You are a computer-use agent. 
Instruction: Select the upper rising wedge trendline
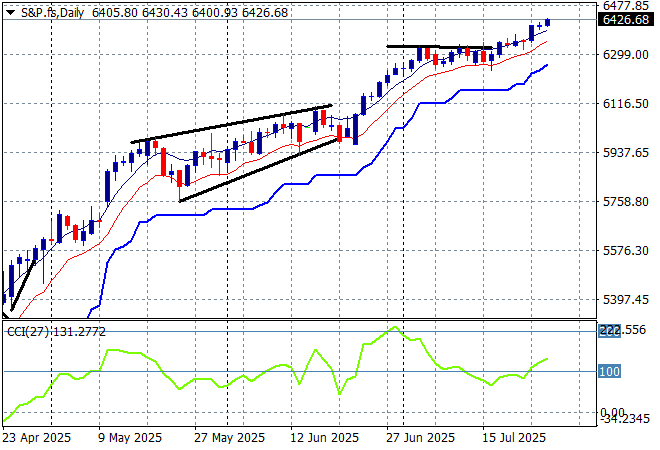230,123
